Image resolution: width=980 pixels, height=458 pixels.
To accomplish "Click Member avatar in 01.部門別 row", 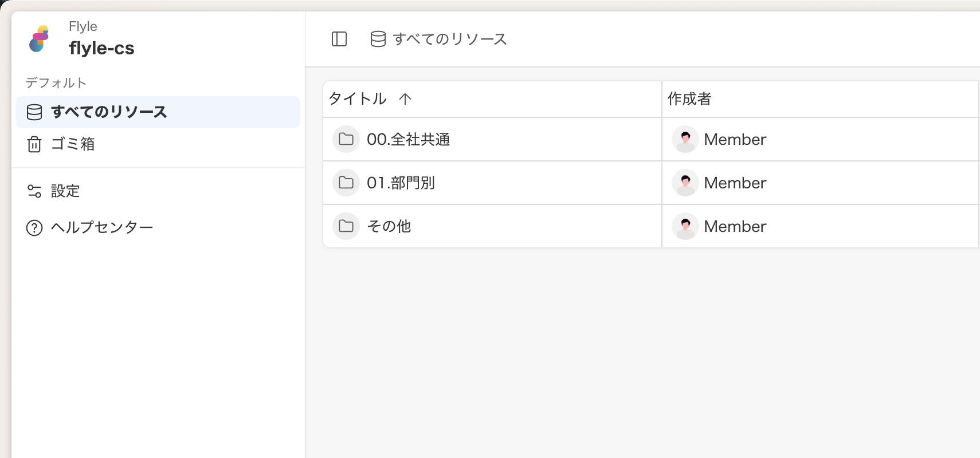I will (x=685, y=183).
